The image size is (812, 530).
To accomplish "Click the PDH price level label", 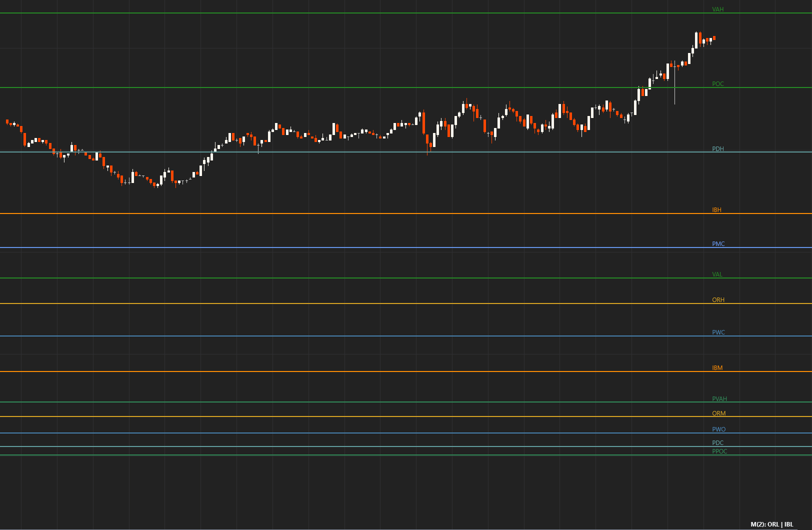I will [717, 149].
